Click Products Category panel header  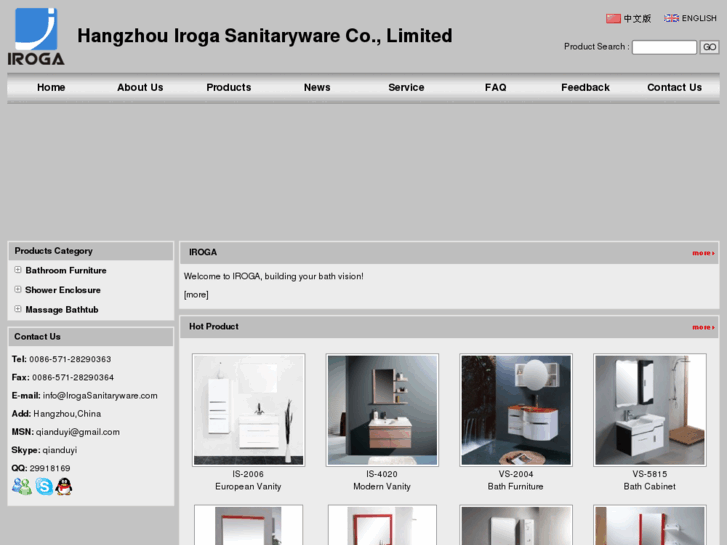(x=91, y=251)
